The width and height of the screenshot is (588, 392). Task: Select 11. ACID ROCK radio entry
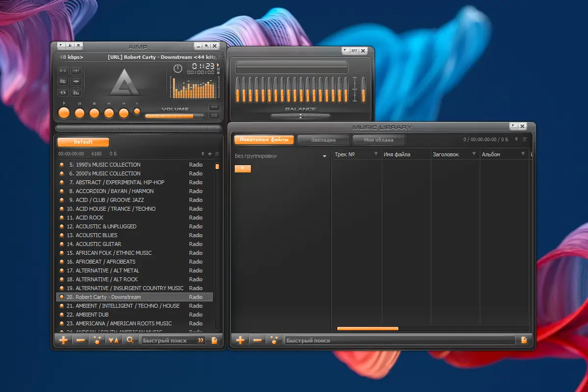pyautogui.click(x=135, y=218)
